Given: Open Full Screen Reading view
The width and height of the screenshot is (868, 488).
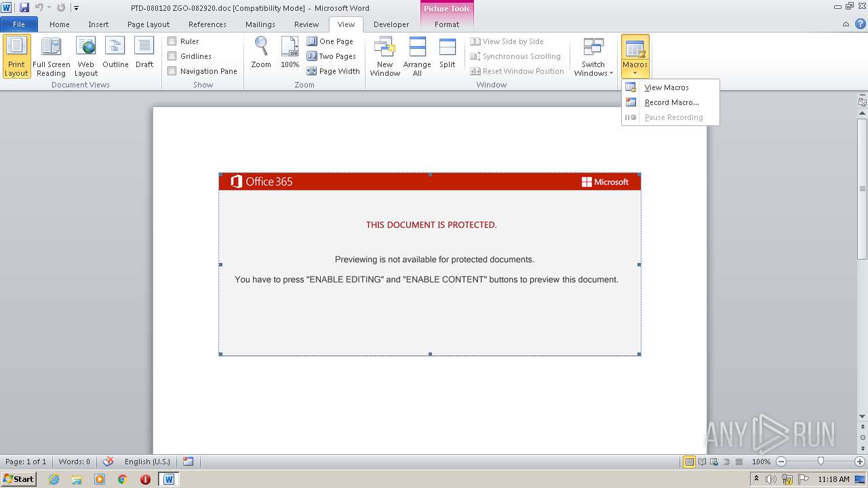Looking at the screenshot, I should pos(51,56).
